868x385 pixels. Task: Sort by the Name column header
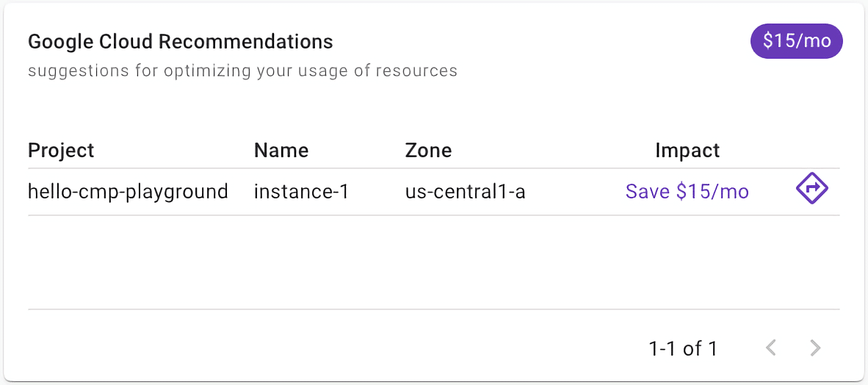(x=281, y=151)
